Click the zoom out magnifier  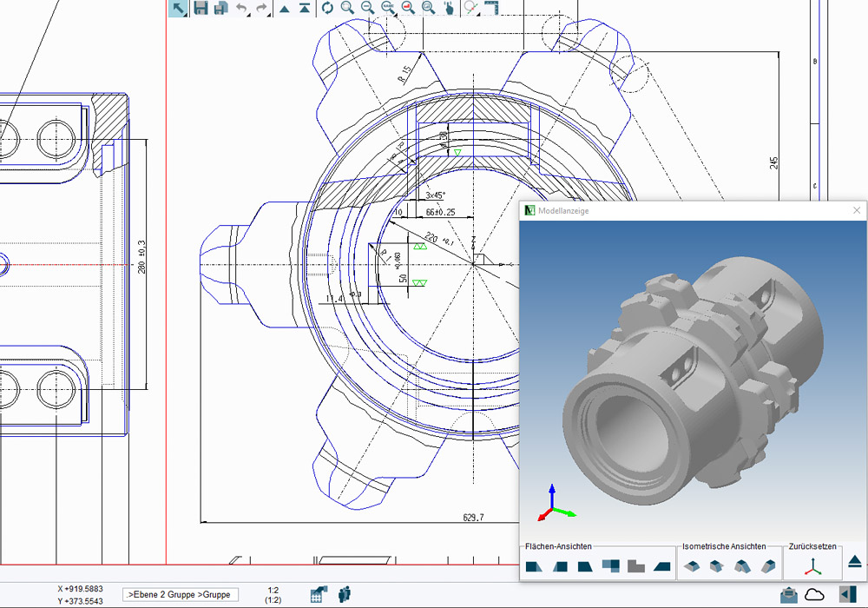point(367,8)
